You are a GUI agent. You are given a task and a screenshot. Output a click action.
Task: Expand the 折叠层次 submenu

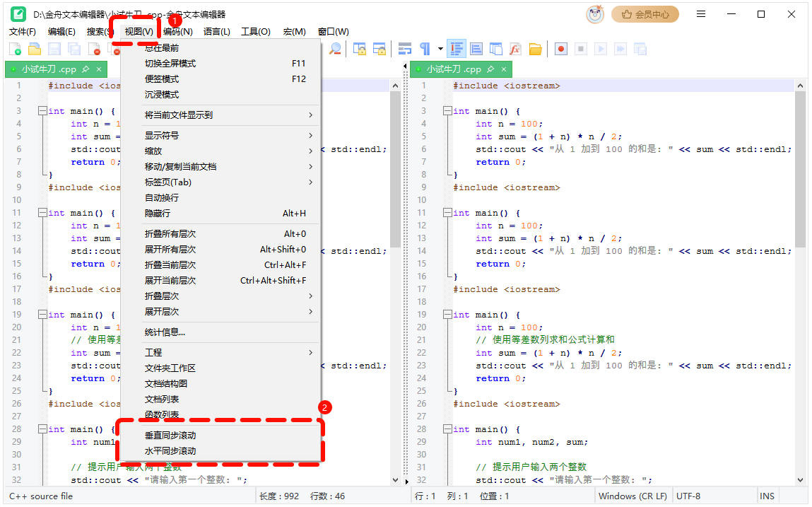pos(221,296)
